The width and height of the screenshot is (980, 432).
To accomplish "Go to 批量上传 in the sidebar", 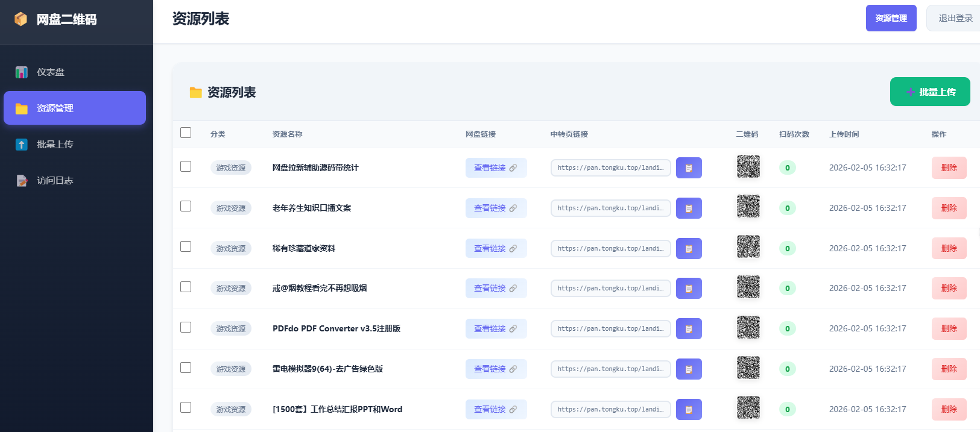I will pos(75,145).
